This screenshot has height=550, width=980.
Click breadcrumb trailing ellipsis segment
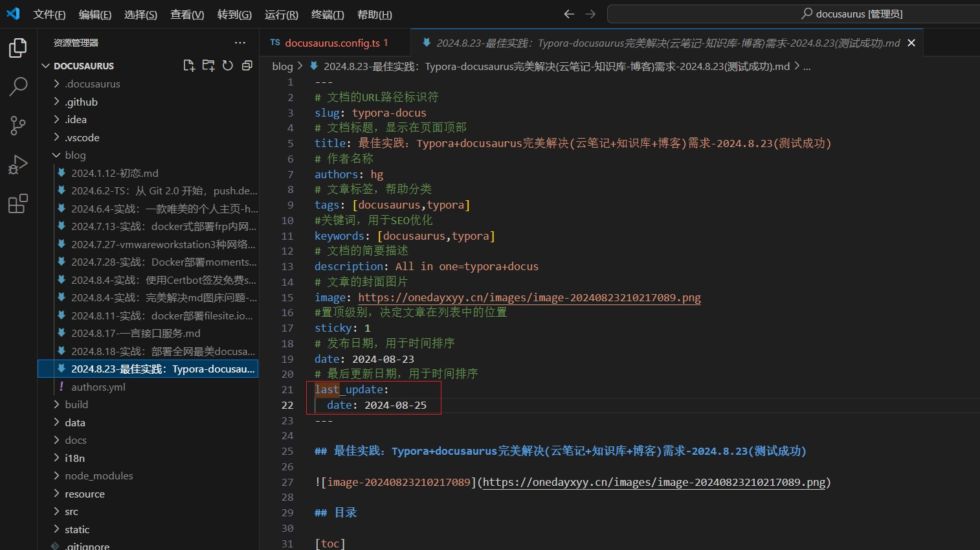807,66
